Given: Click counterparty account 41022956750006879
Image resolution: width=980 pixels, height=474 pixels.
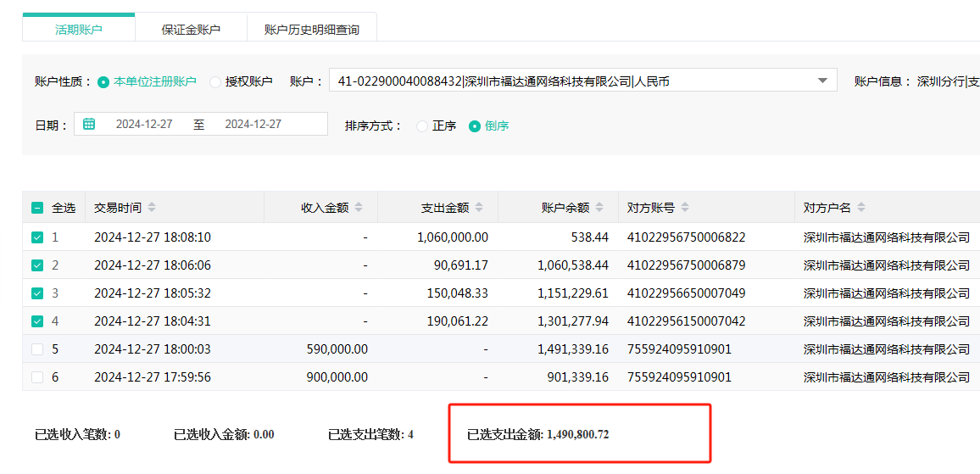Looking at the screenshot, I should tap(686, 265).
